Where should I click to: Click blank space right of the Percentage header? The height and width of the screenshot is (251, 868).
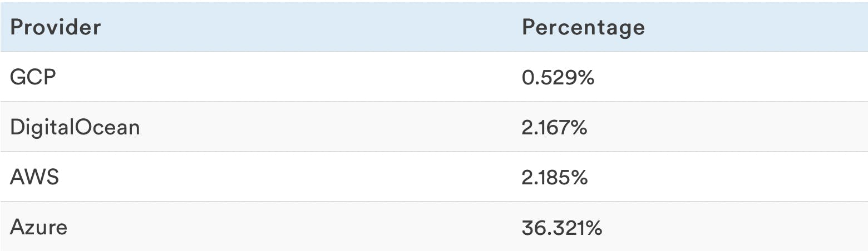tap(757, 27)
